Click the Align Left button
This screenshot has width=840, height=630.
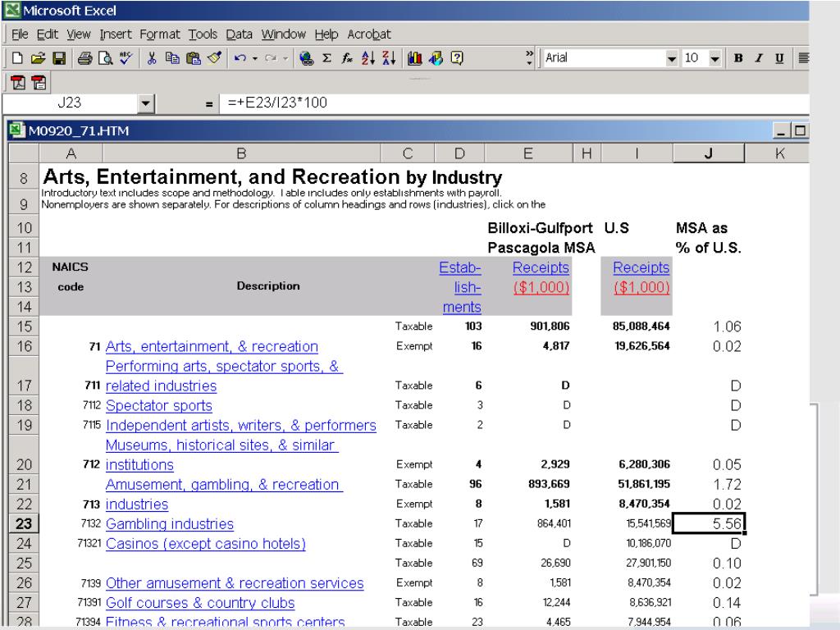tap(803, 58)
